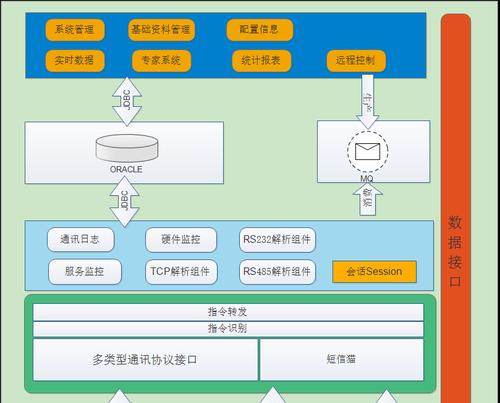Select the 专家系统 module
This screenshot has width=500, height=403.
tap(161, 61)
